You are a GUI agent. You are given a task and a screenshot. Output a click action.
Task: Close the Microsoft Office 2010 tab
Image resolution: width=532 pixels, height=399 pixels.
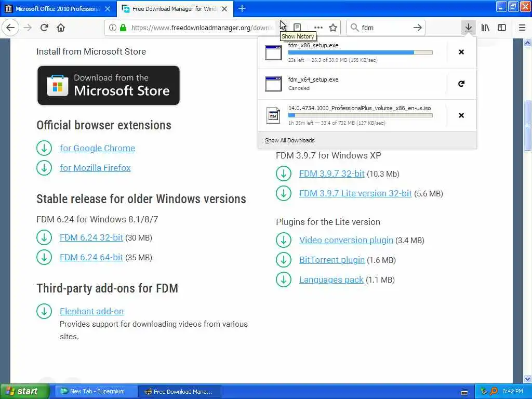[x=108, y=9]
